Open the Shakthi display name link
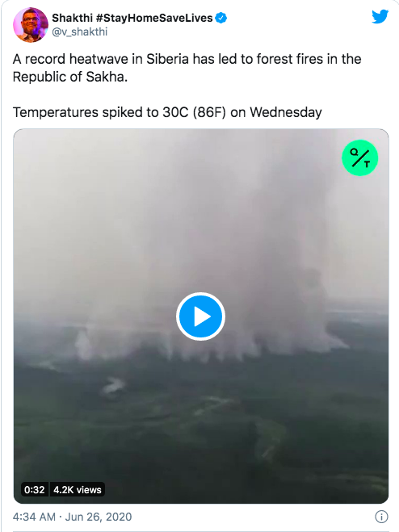 72,18
